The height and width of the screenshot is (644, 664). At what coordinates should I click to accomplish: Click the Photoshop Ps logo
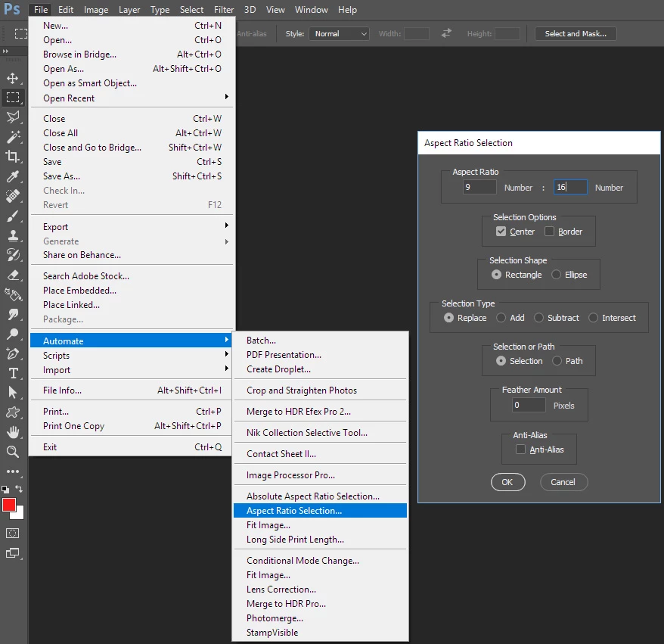tap(12, 9)
